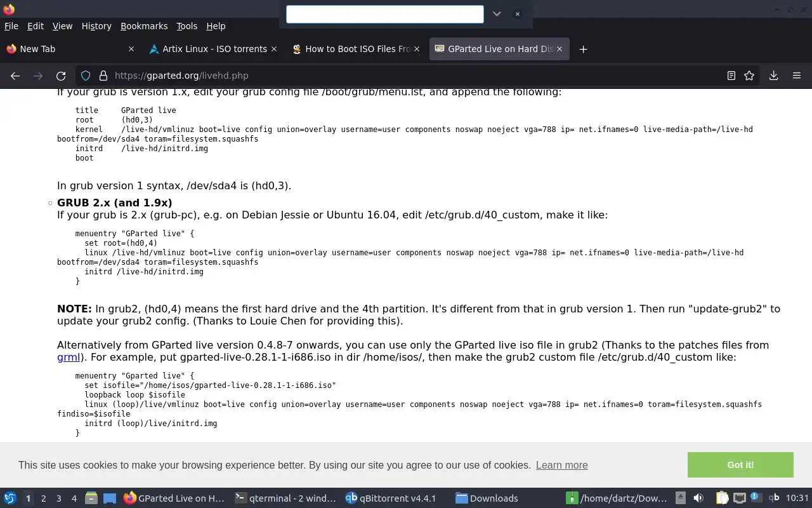Switch to How to Boot ISO Files tab

click(x=356, y=49)
